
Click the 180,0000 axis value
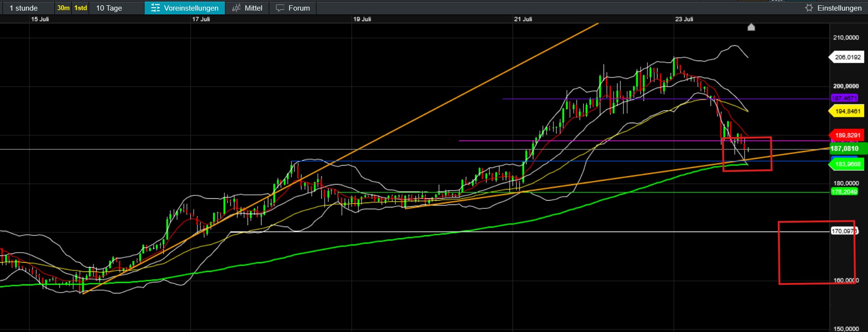846,183
